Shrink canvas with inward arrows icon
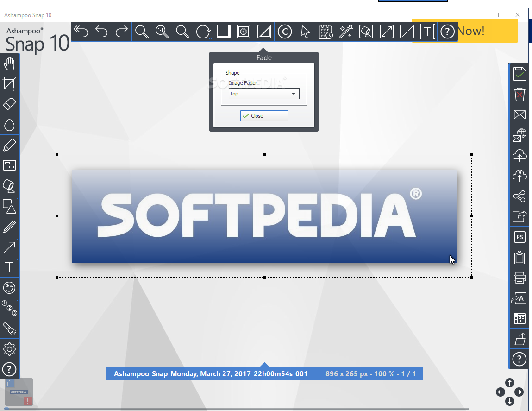532x411 pixels. pos(407,32)
